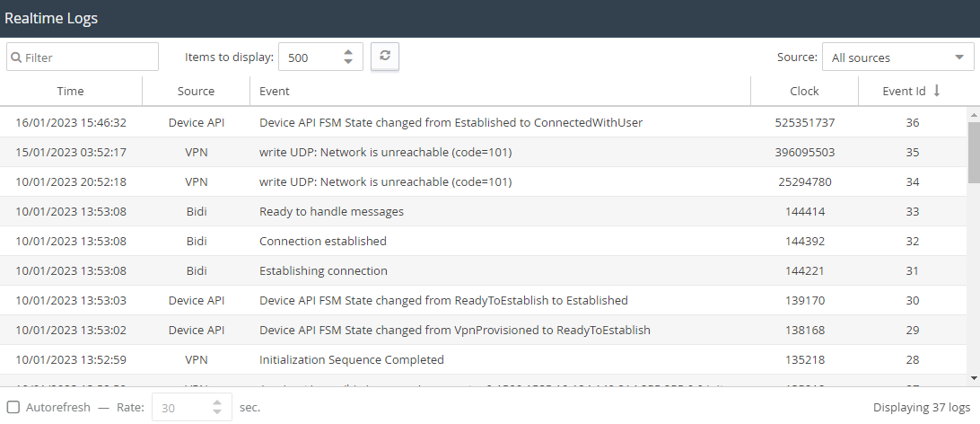Click clock value 396095503
Image resolution: width=980 pixels, height=424 pixels.
804,152
